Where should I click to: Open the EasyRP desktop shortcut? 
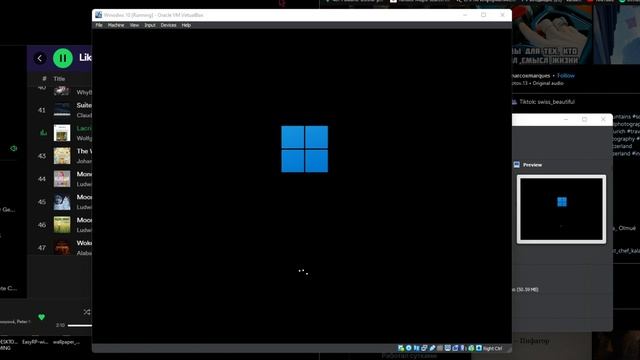(35, 342)
